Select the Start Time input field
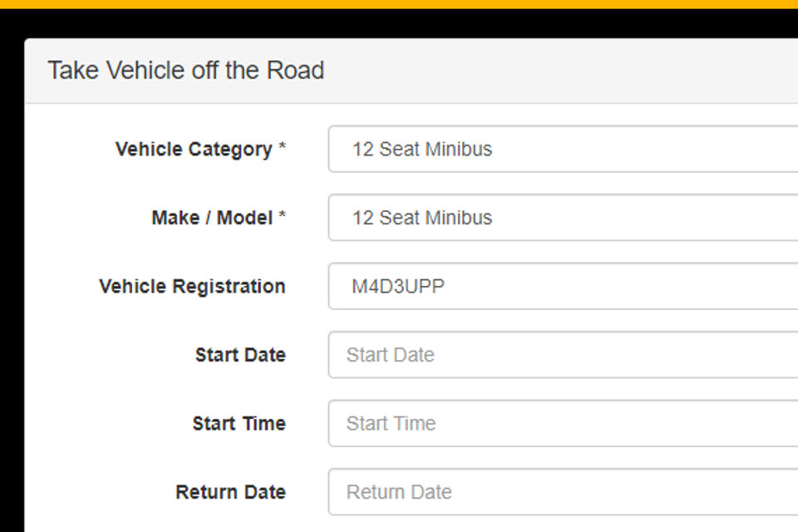The image size is (798, 532). pyautogui.click(x=562, y=423)
